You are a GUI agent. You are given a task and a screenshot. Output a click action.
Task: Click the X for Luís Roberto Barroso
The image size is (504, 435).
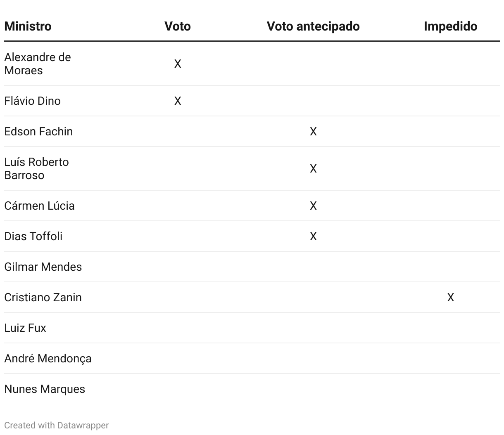[313, 168]
